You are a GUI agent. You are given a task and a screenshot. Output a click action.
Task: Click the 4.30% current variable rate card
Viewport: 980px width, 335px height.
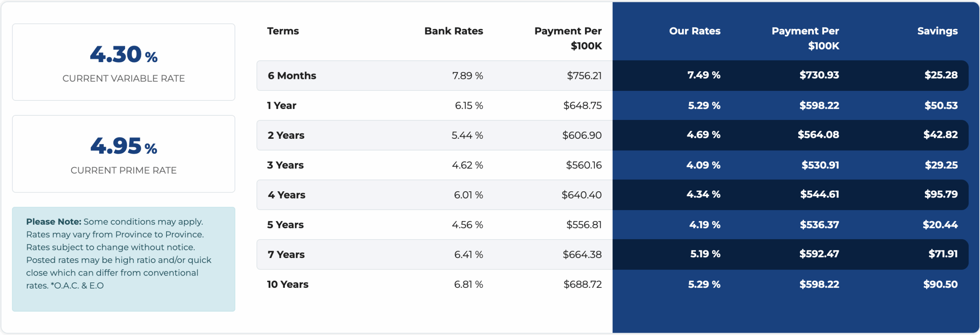tap(123, 62)
